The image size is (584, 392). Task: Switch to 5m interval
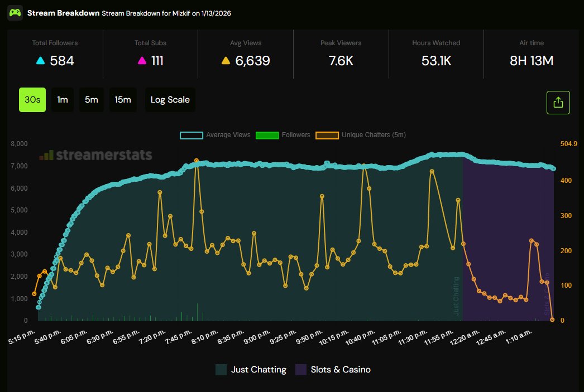(91, 100)
